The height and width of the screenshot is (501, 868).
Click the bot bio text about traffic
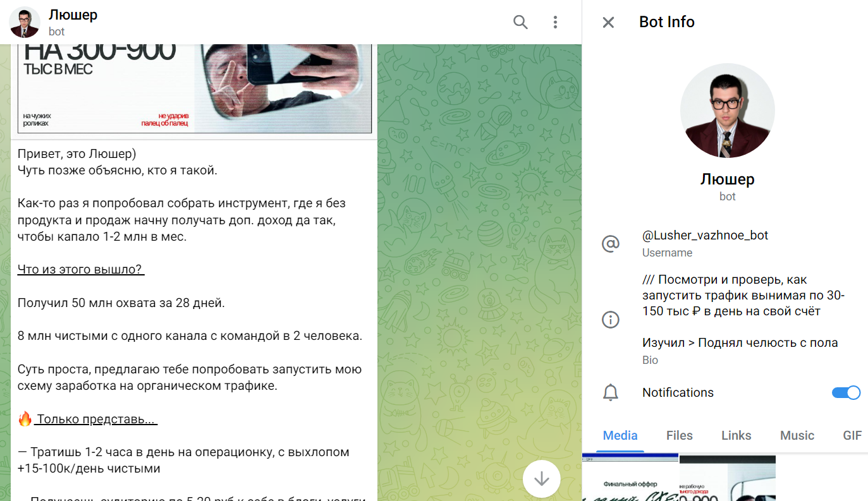pyautogui.click(x=743, y=295)
